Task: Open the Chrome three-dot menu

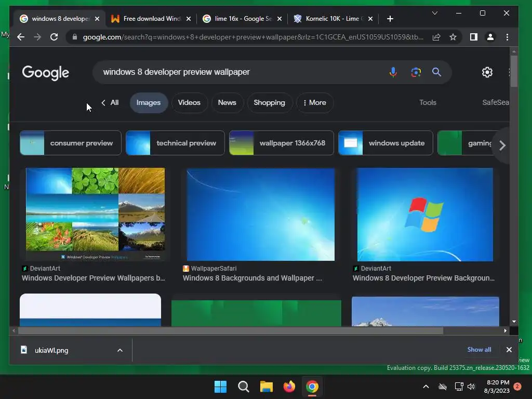Action: tap(507, 37)
